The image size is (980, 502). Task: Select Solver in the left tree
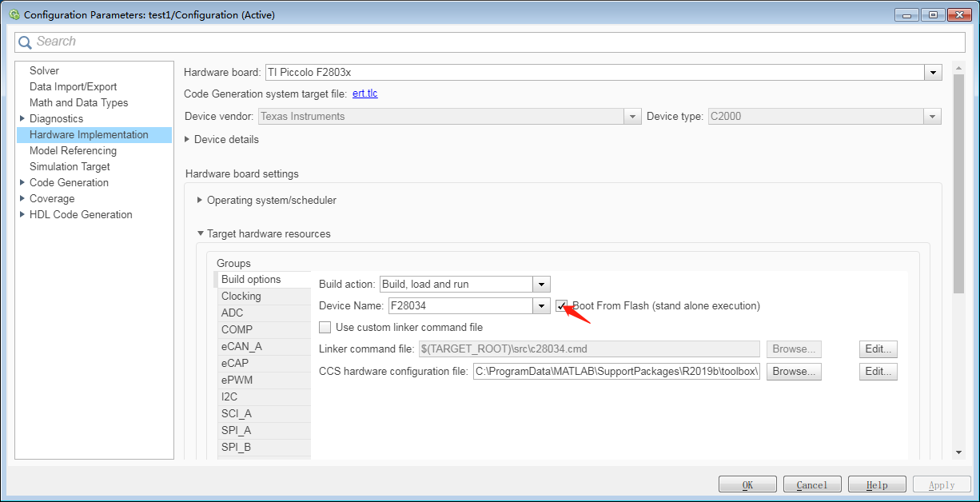(x=44, y=70)
